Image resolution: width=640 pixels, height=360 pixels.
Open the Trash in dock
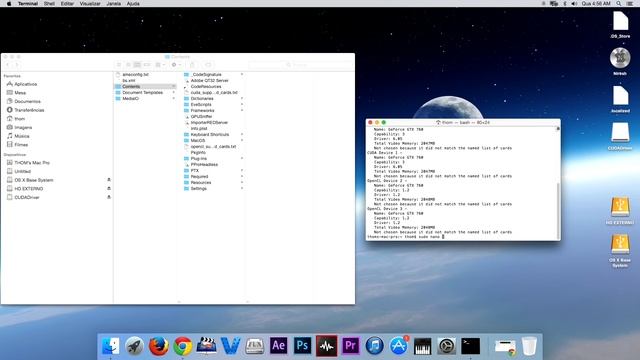(529, 346)
